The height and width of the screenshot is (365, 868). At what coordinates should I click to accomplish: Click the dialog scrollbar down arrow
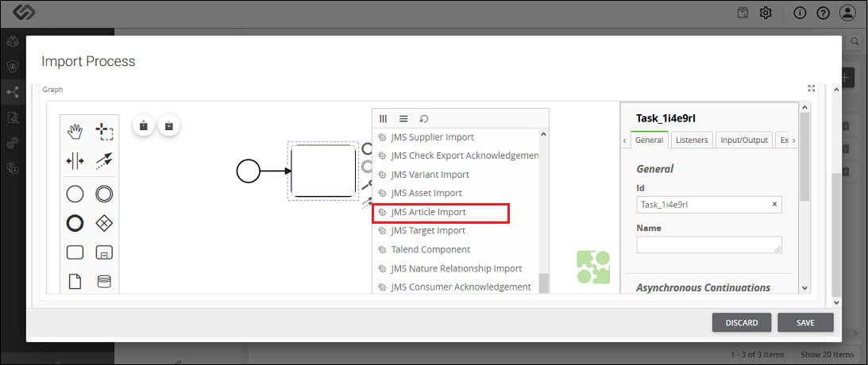click(836, 302)
